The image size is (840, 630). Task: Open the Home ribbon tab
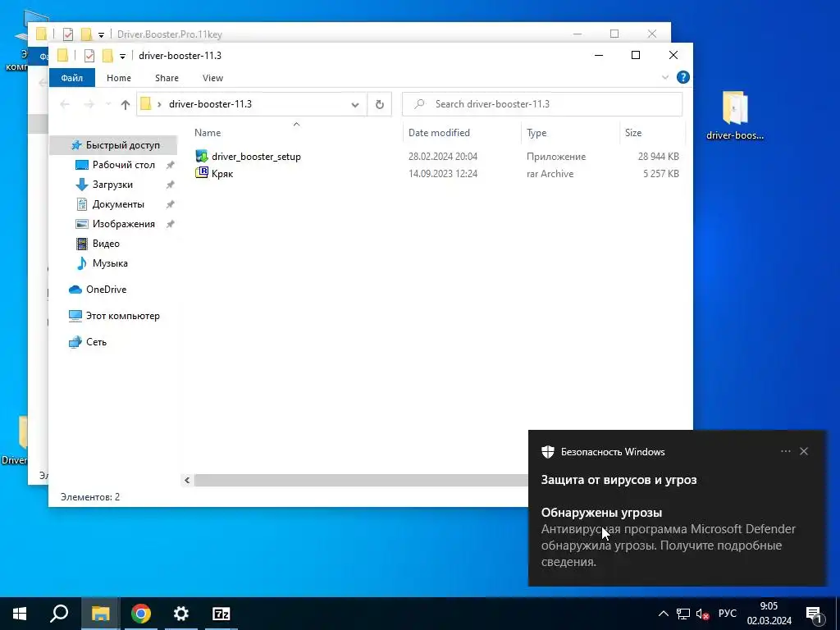118,78
